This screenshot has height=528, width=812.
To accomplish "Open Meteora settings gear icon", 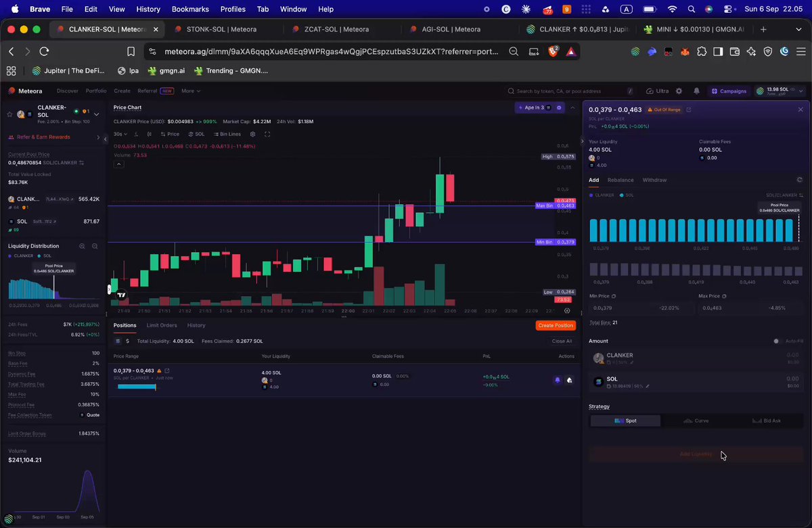I will point(679,91).
